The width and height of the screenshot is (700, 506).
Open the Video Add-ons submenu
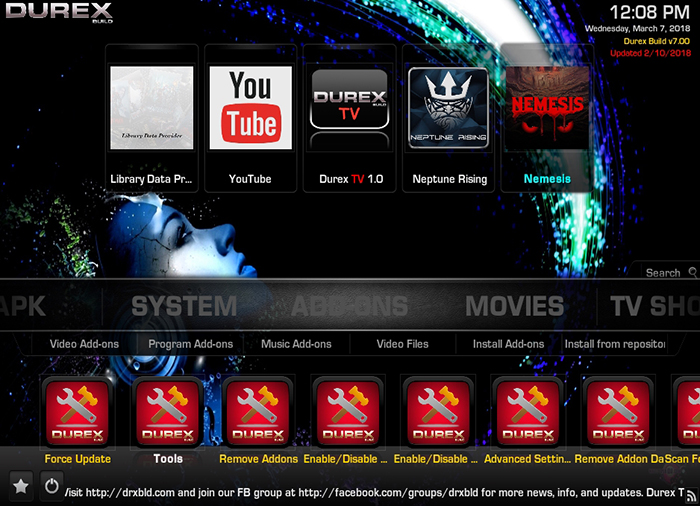click(84, 344)
